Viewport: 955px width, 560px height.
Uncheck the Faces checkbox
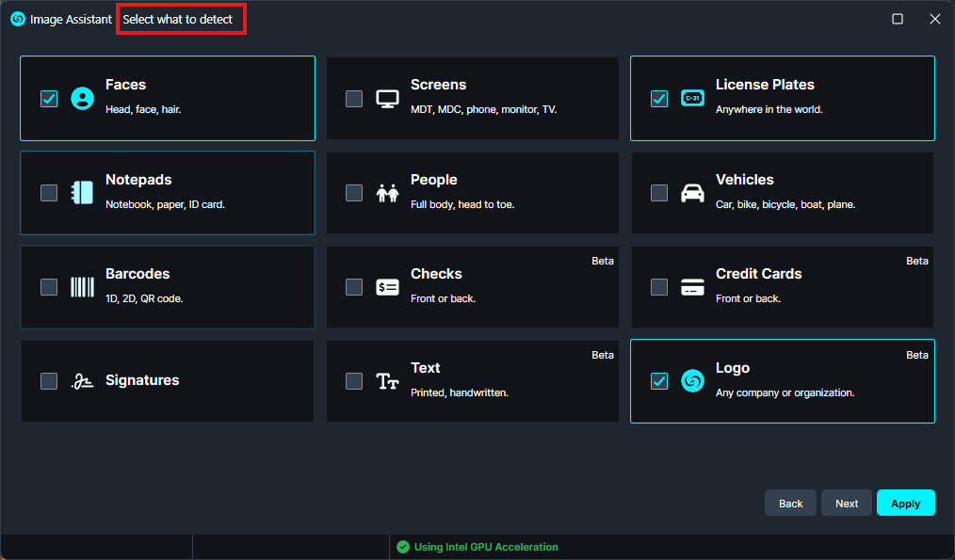(x=49, y=98)
